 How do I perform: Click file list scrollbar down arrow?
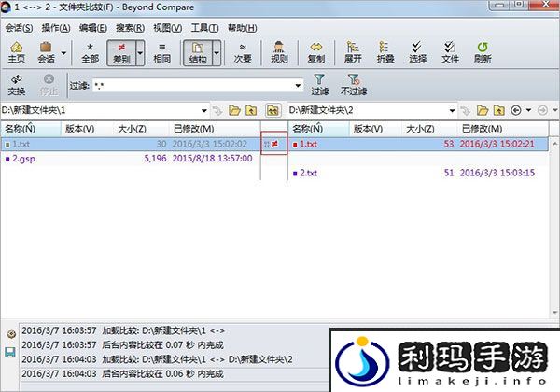point(554,313)
